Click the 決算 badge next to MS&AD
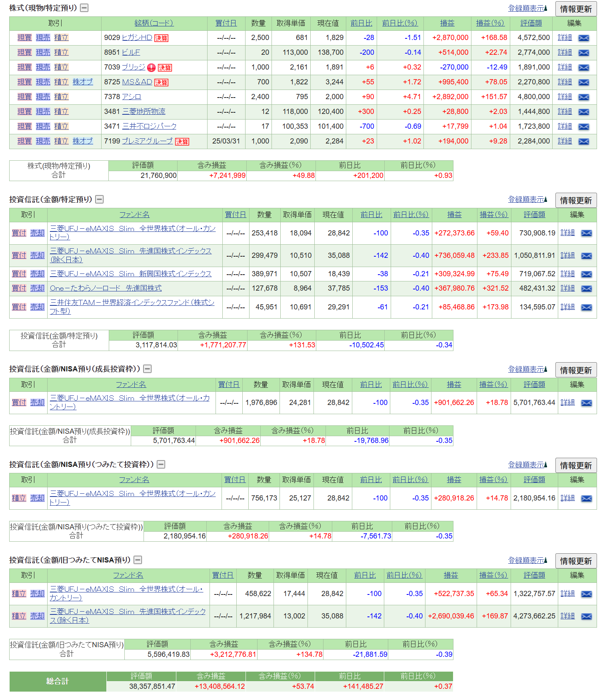The image size is (605, 700). point(161,82)
